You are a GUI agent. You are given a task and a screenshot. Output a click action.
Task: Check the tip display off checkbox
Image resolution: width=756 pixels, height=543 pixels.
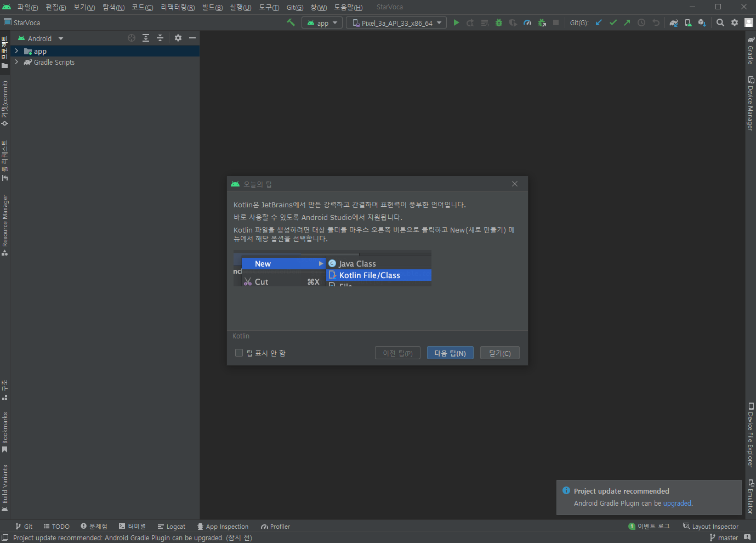click(x=239, y=353)
